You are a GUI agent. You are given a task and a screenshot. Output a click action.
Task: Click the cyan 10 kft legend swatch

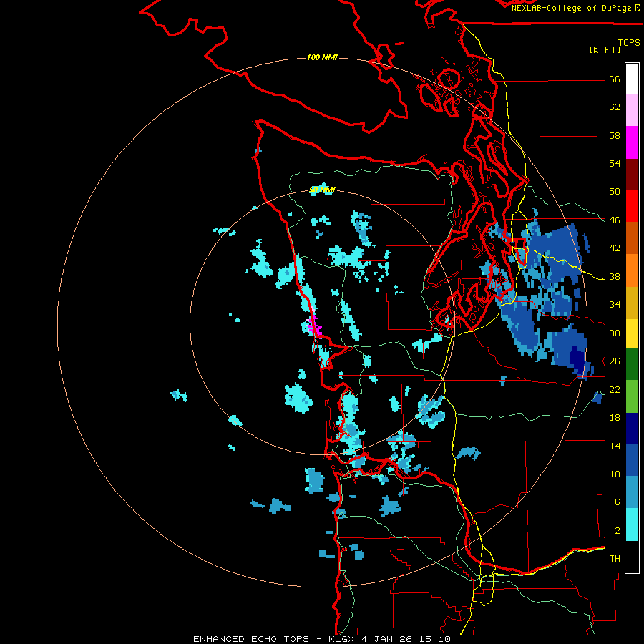[x=632, y=525]
